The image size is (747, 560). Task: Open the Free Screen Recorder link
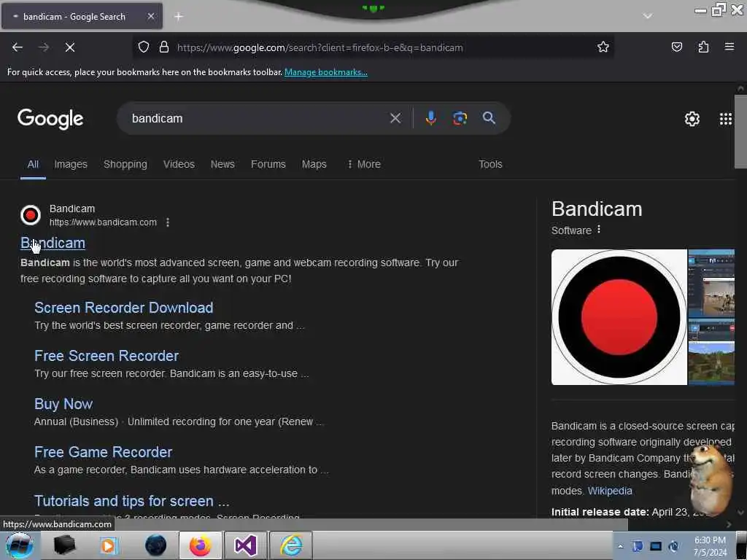point(107,356)
